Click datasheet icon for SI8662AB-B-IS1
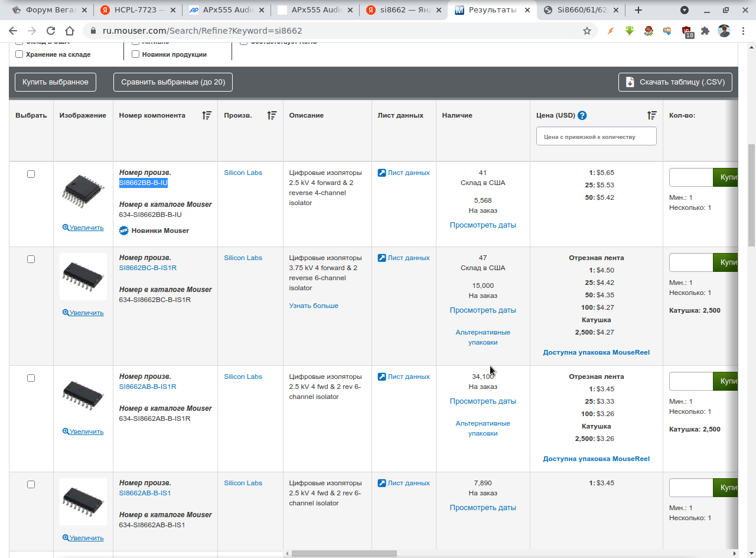This screenshot has width=756, height=558. click(x=382, y=484)
